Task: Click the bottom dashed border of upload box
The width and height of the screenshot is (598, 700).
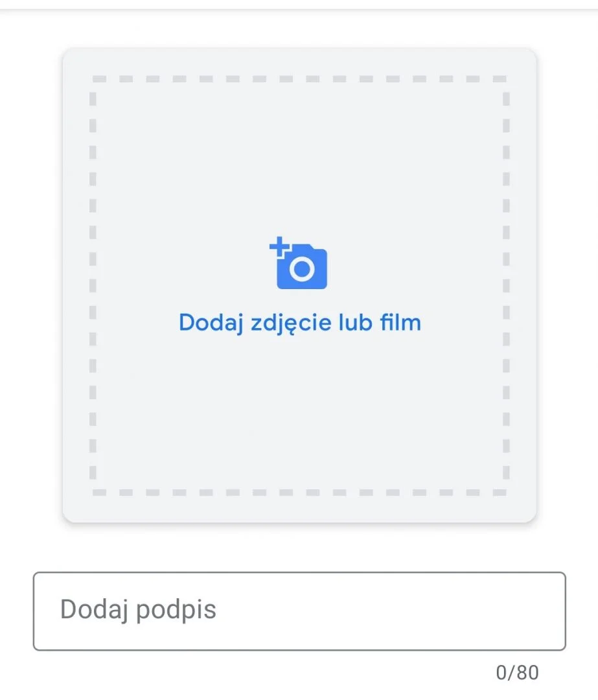Action: (x=299, y=493)
